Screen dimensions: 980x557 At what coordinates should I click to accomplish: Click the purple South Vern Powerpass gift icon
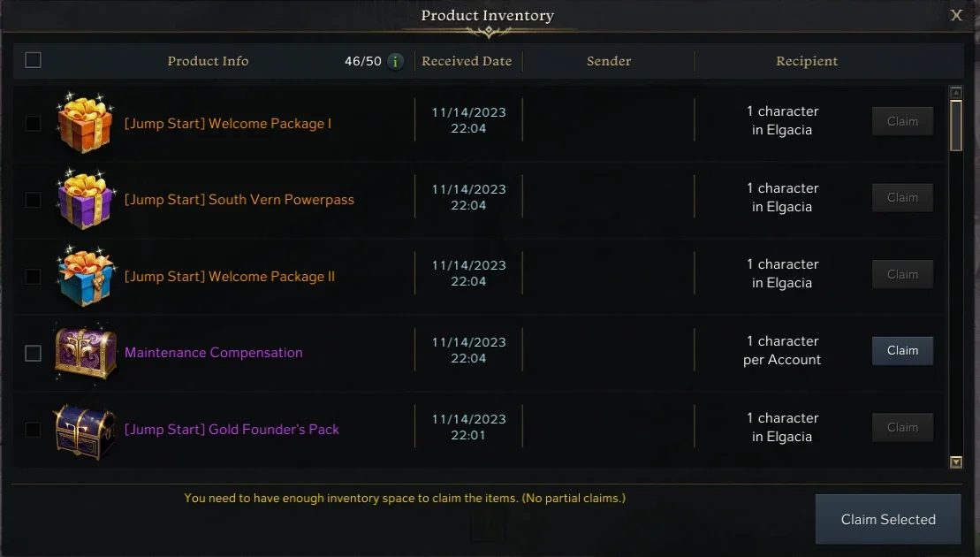pyautogui.click(x=85, y=200)
